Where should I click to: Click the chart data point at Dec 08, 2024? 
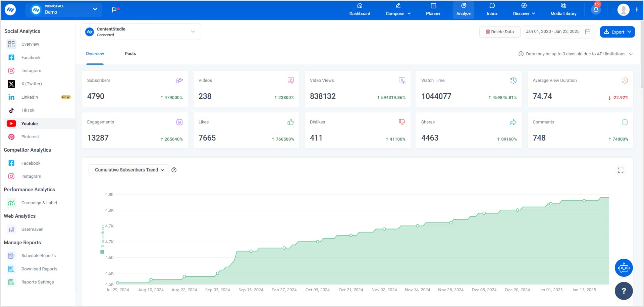point(484,213)
